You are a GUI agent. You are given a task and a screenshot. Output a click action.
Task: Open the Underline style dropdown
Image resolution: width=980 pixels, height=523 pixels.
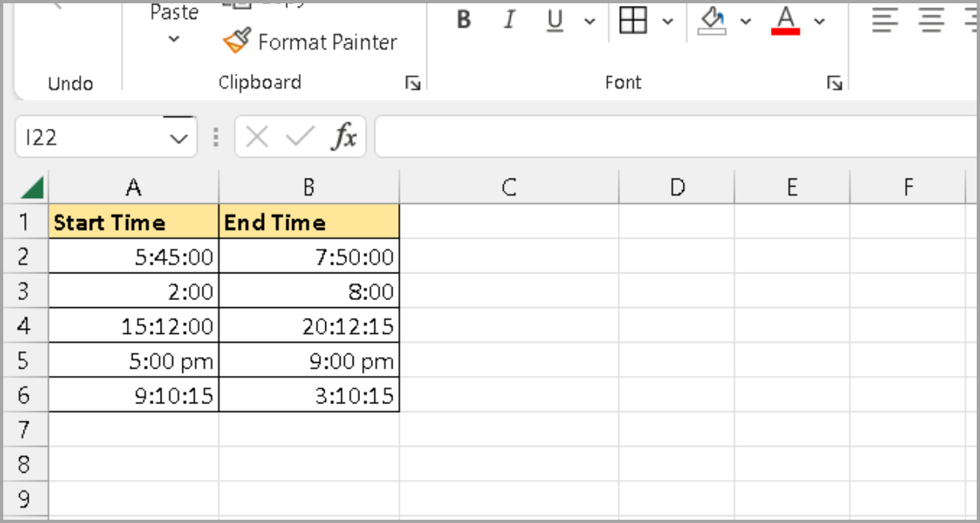[590, 22]
